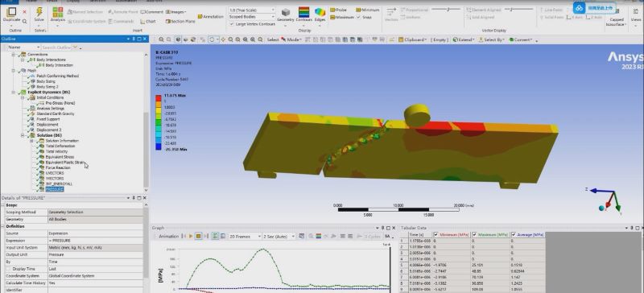Select Standard Earth Gravity in the tree
Viewport: 644px width, 293px height.
point(55,113)
